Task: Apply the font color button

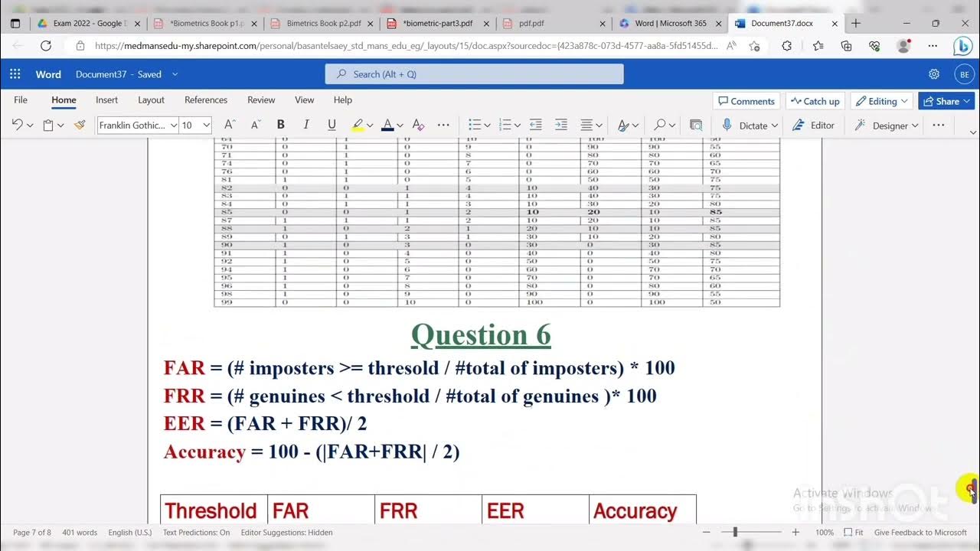Action: pyautogui.click(x=387, y=125)
